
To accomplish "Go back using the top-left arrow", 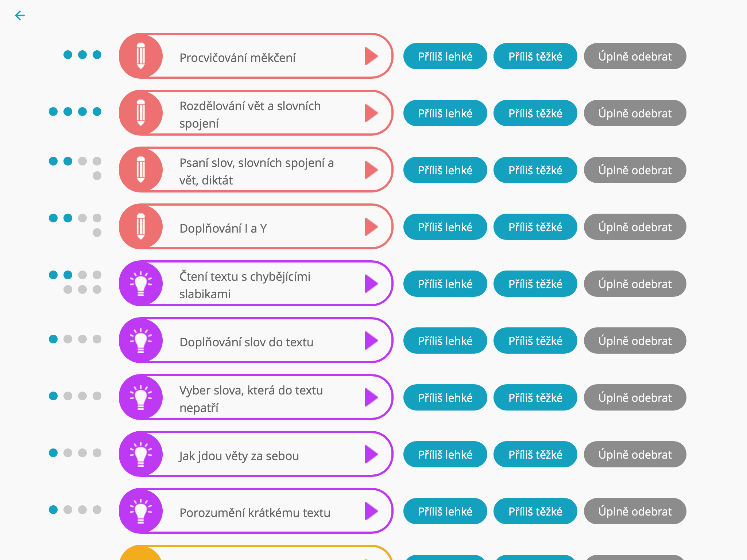I will (20, 15).
